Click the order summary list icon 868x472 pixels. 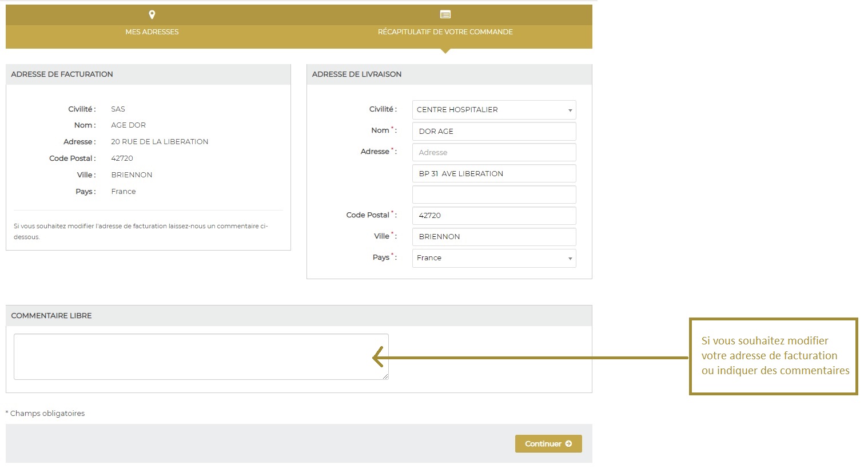coord(445,15)
